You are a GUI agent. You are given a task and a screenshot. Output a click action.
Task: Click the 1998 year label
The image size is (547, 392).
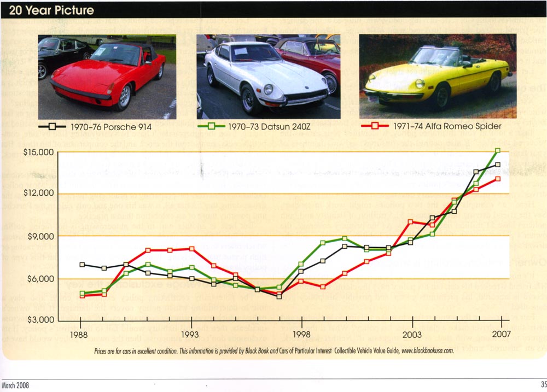tap(301, 335)
